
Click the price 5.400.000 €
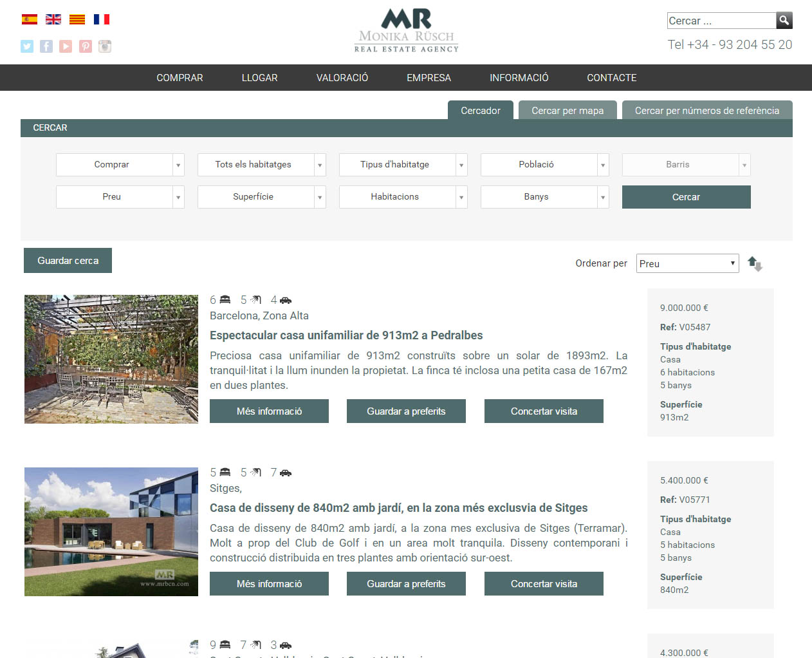point(684,480)
